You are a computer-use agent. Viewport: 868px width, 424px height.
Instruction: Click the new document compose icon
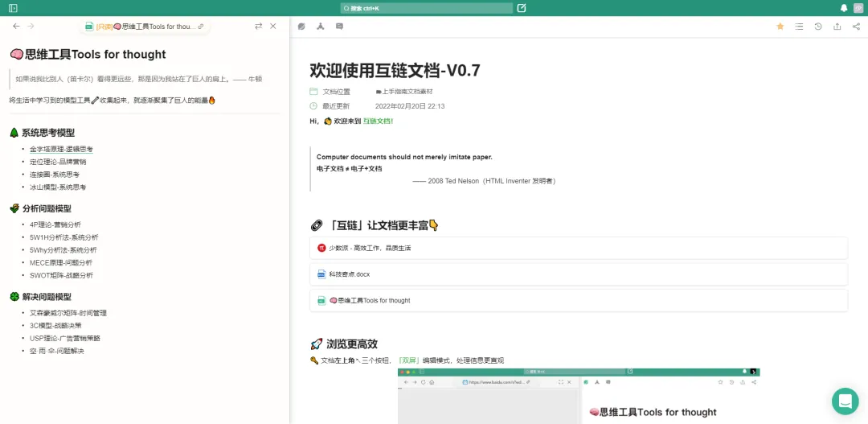pyautogui.click(x=522, y=8)
